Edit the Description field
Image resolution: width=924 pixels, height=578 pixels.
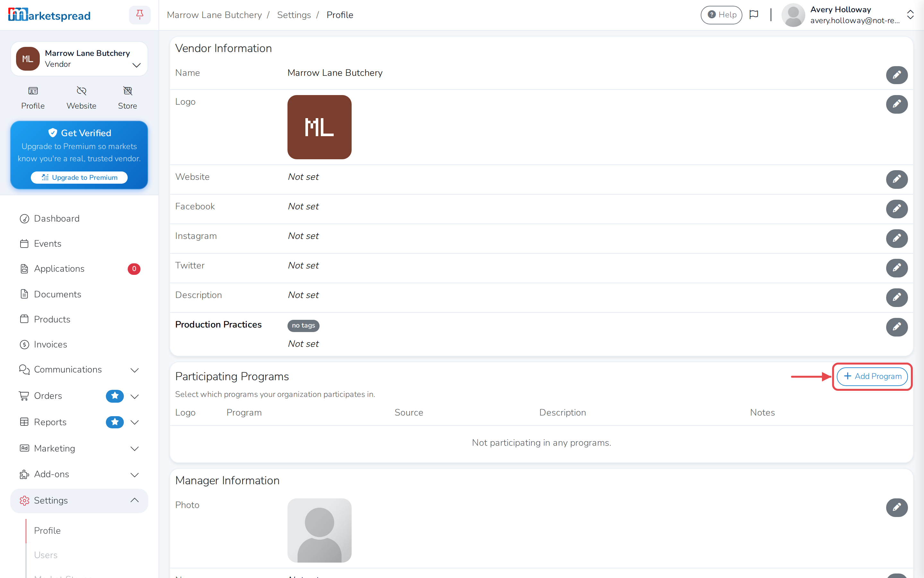tap(896, 297)
